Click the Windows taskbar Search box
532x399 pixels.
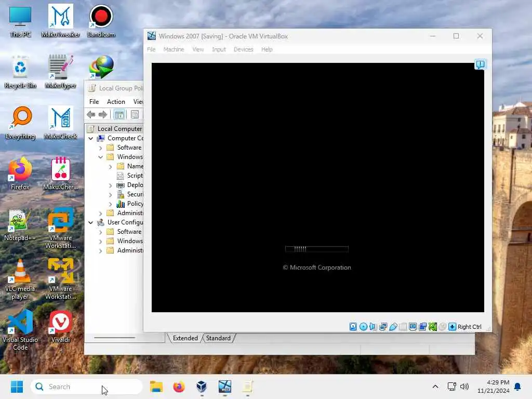(87, 387)
